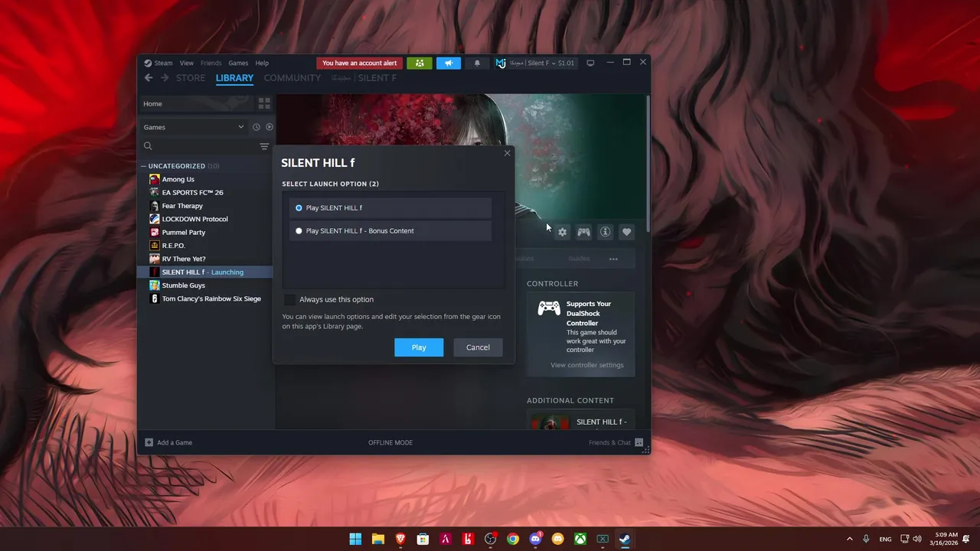
Task: Open Xbox app from taskbar
Action: tap(580, 539)
